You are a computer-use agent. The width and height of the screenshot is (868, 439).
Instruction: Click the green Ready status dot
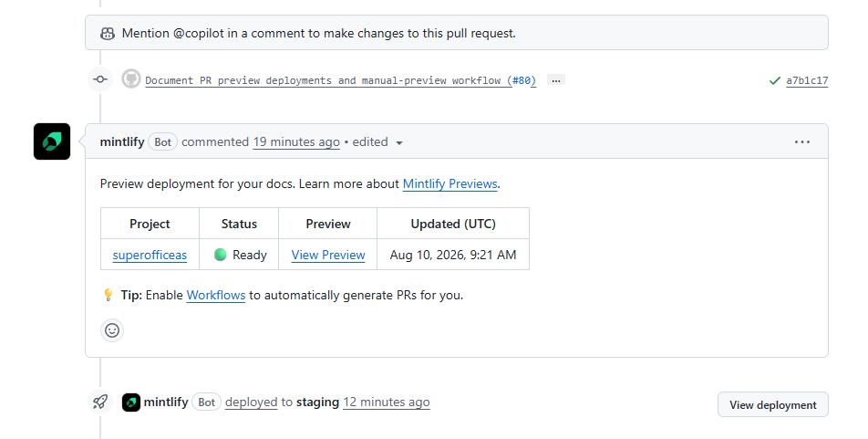click(x=221, y=255)
